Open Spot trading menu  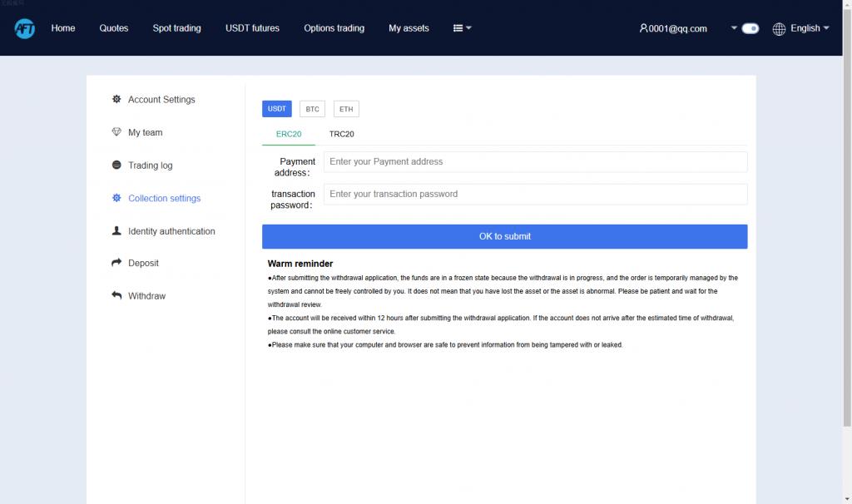(x=176, y=28)
